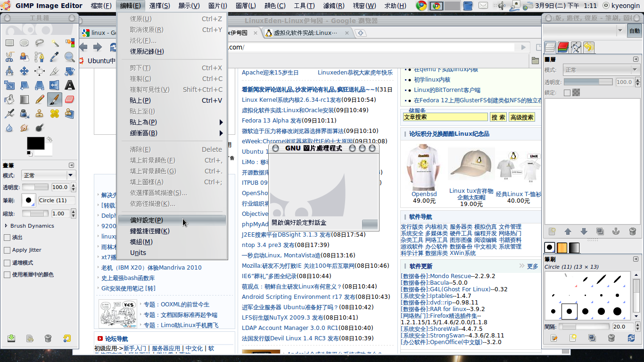This screenshot has width=644, height=362.
Task: Open the Layers panel 模式 dropdown
Action: [x=601, y=70]
